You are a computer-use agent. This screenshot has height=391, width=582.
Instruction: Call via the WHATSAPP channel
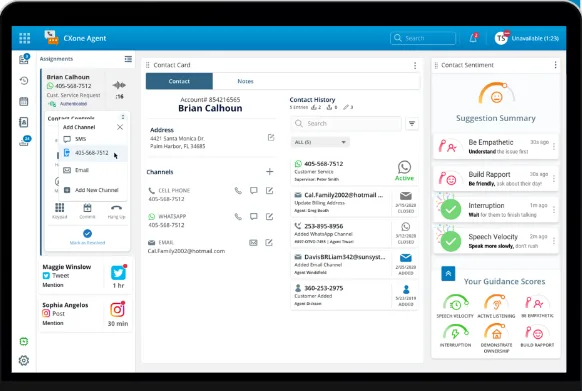tap(238, 216)
